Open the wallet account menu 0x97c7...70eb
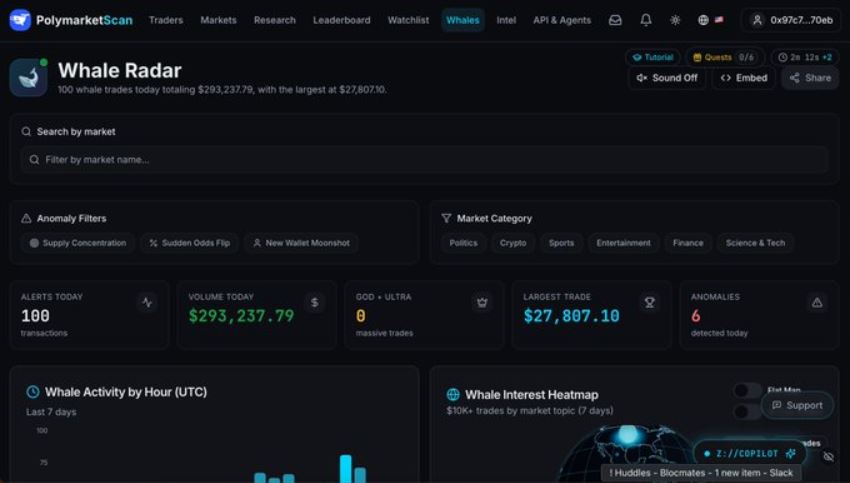This screenshot has width=850, height=483. (791, 20)
